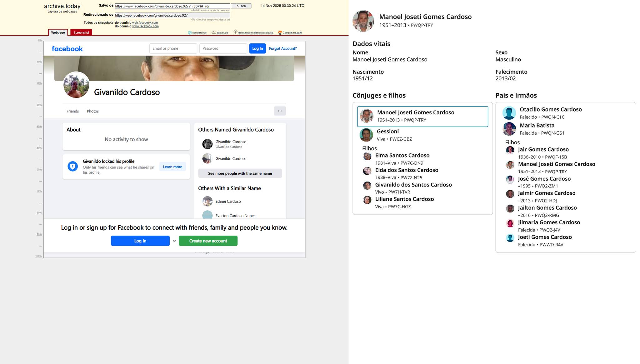Click the baixar .zip cloud download icon
640x364 pixels.
214,32
